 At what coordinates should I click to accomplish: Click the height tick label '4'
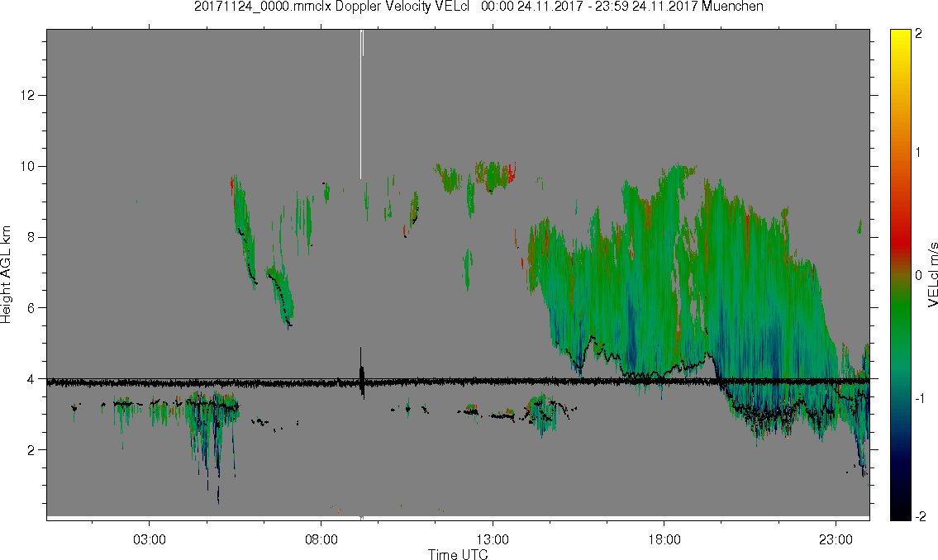[31, 379]
